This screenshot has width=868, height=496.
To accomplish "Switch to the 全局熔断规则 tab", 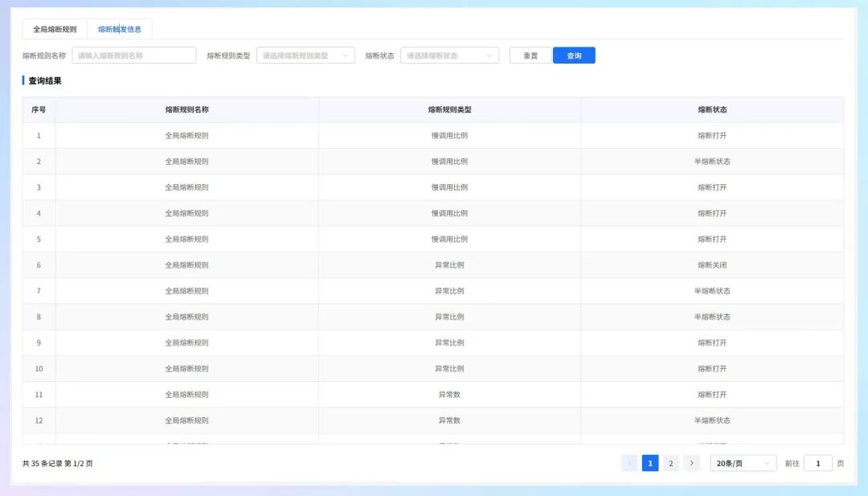I will (x=55, y=29).
